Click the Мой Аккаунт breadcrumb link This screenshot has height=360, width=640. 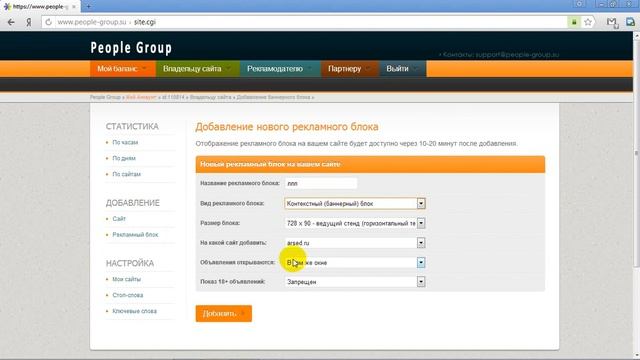click(x=141, y=97)
